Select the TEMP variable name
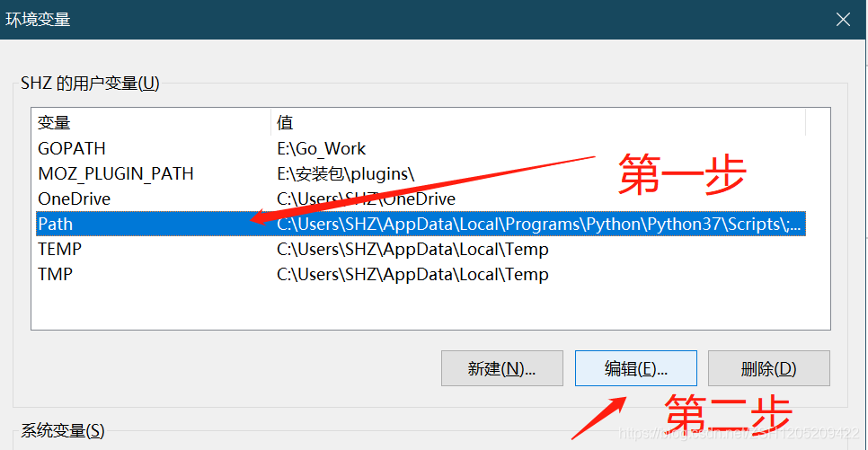The height and width of the screenshot is (450, 868). click(60, 249)
